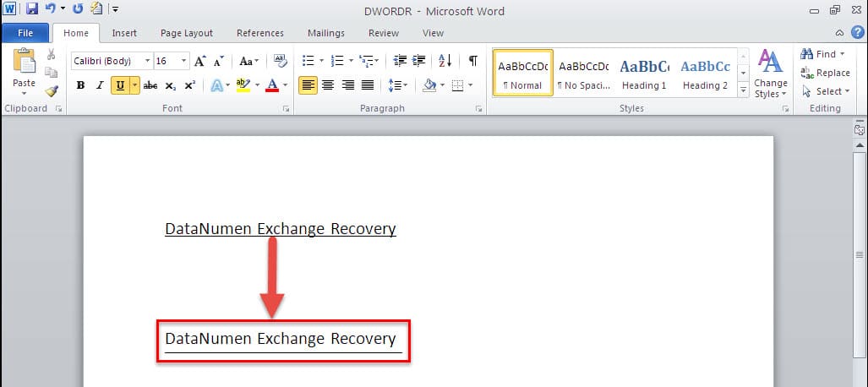Click the Word Help question mark icon
The width and height of the screenshot is (868, 387).
tap(857, 32)
